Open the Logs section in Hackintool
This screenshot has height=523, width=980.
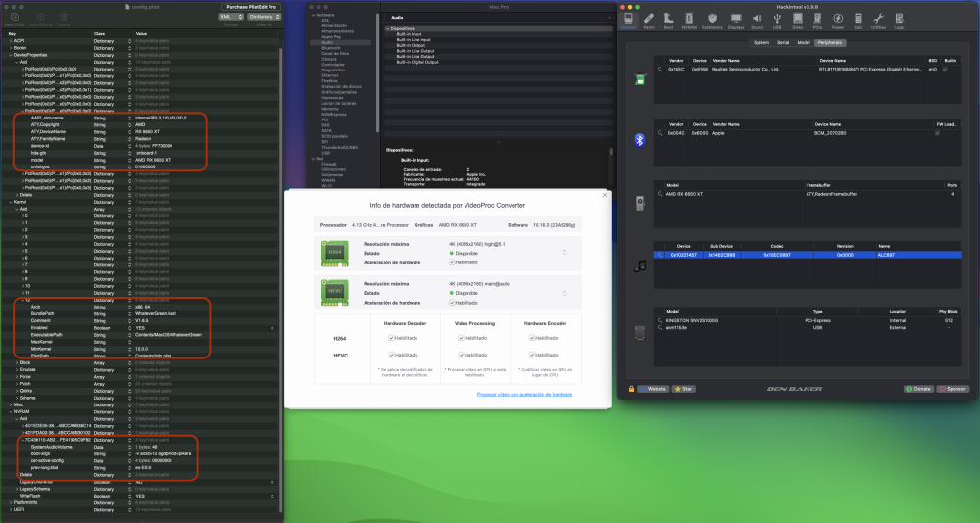899,21
